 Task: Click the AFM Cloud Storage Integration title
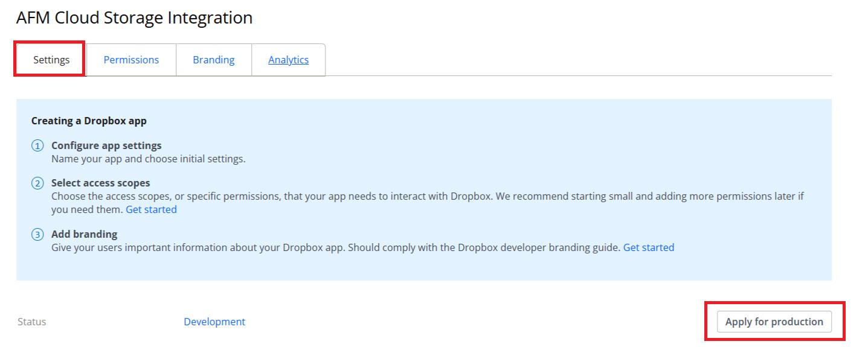pos(134,18)
